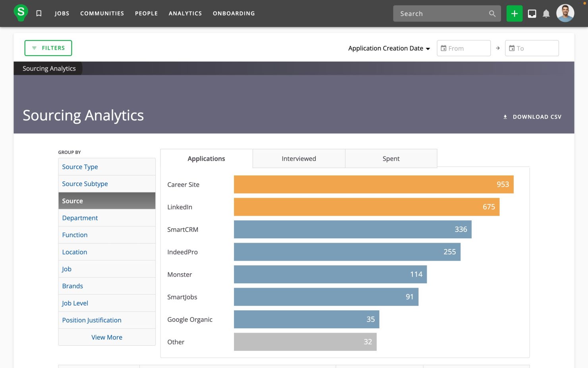Viewport: 588px width, 368px height.
Task: Switch to the Applications tab
Action: pos(206,158)
